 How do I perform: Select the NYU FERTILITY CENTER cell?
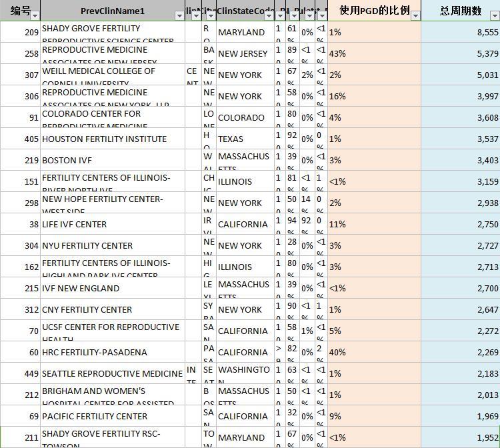113,245
